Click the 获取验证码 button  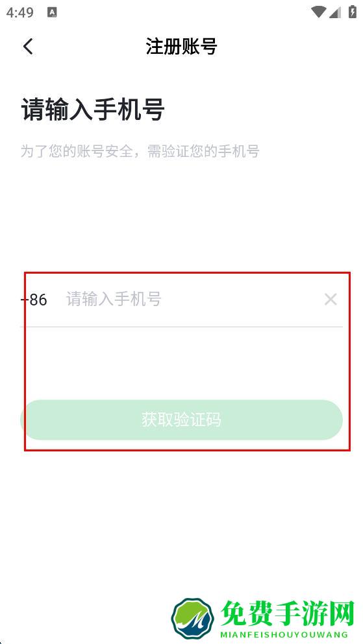(x=181, y=420)
